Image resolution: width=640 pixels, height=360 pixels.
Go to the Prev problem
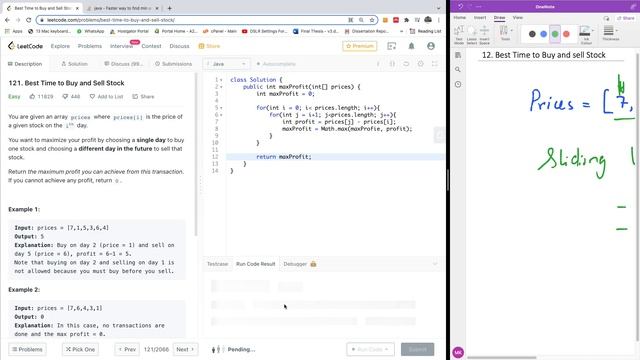(127, 349)
